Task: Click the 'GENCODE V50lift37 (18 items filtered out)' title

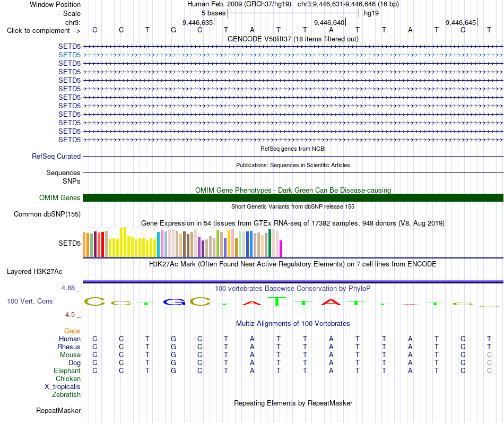Action: 293,39
